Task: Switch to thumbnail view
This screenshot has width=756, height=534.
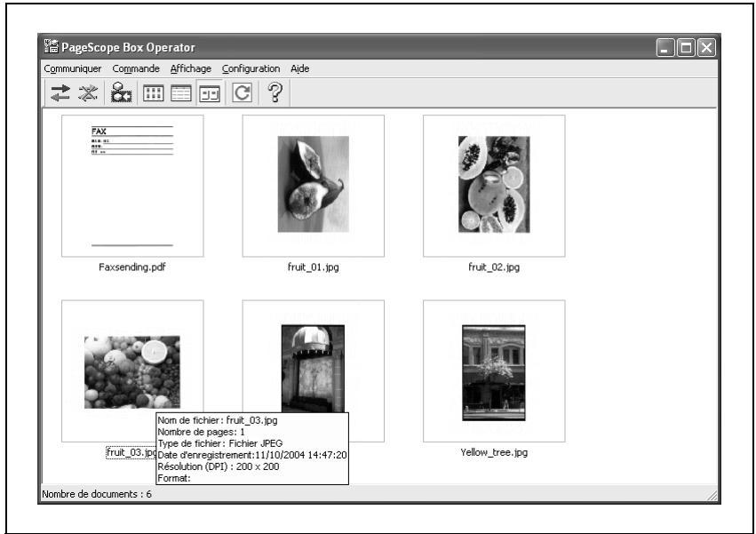Action: (x=210, y=92)
